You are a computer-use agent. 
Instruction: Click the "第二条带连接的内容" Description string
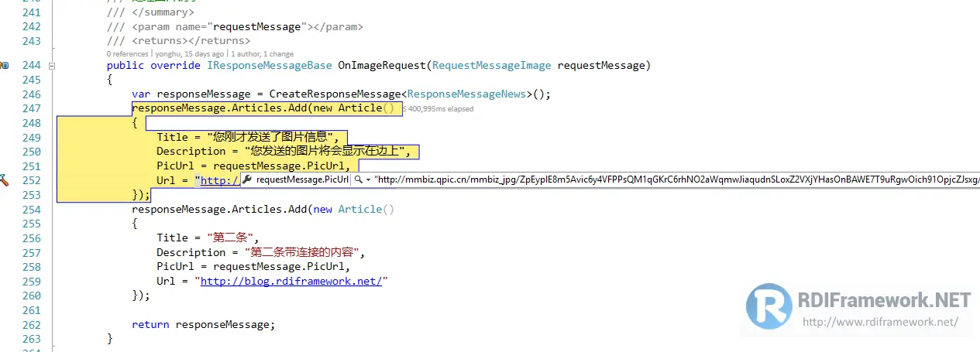tap(301, 252)
